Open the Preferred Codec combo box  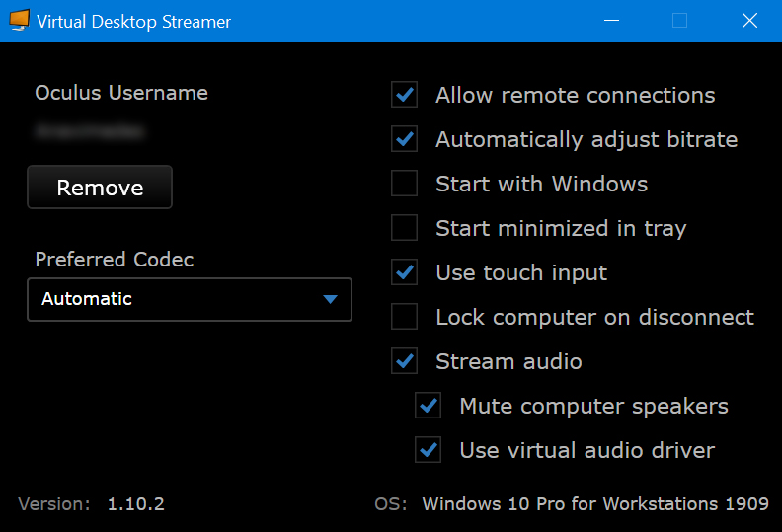click(x=189, y=299)
